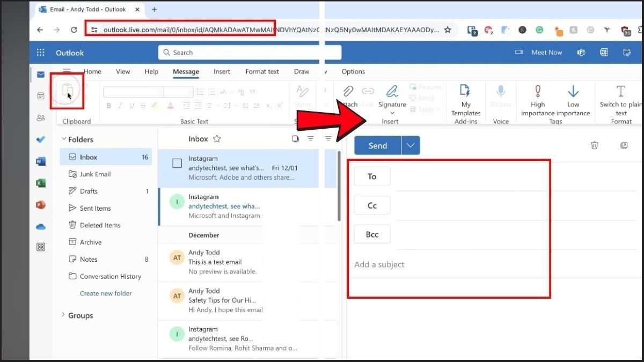Toggle Italic formatting
The image size is (644, 362).
[120, 106]
